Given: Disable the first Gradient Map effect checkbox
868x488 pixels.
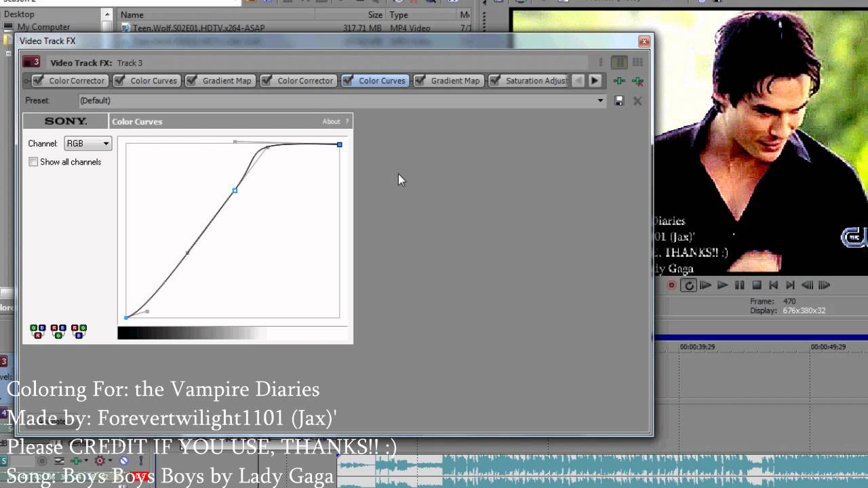Looking at the screenshot, I should click(x=192, y=81).
